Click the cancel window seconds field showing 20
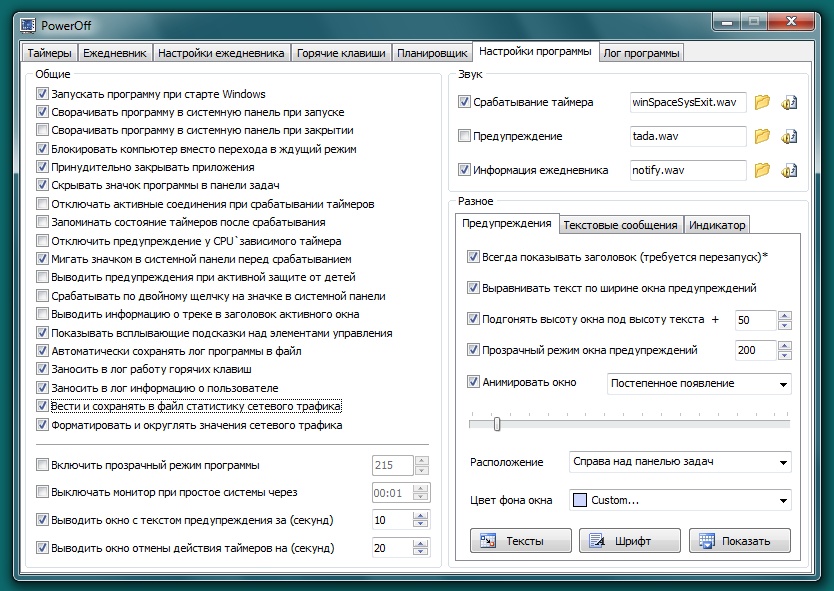Image resolution: width=834 pixels, height=591 pixels. [393, 547]
